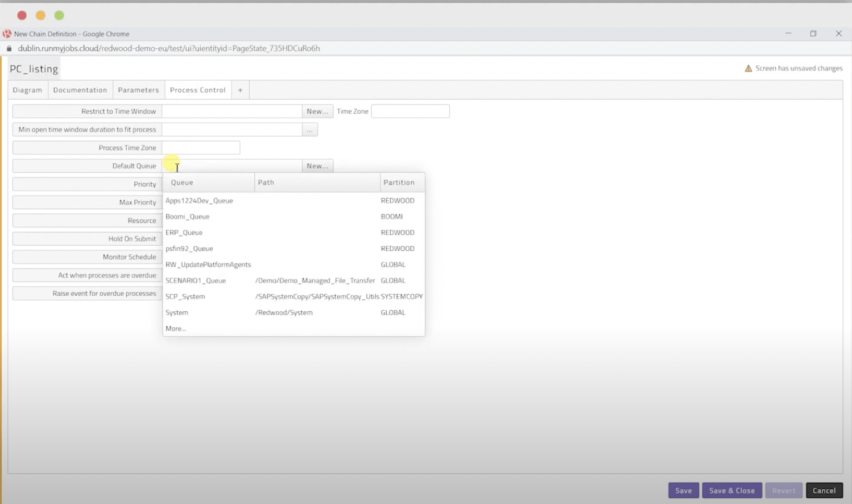Cancel the chain definition changes

(x=824, y=490)
